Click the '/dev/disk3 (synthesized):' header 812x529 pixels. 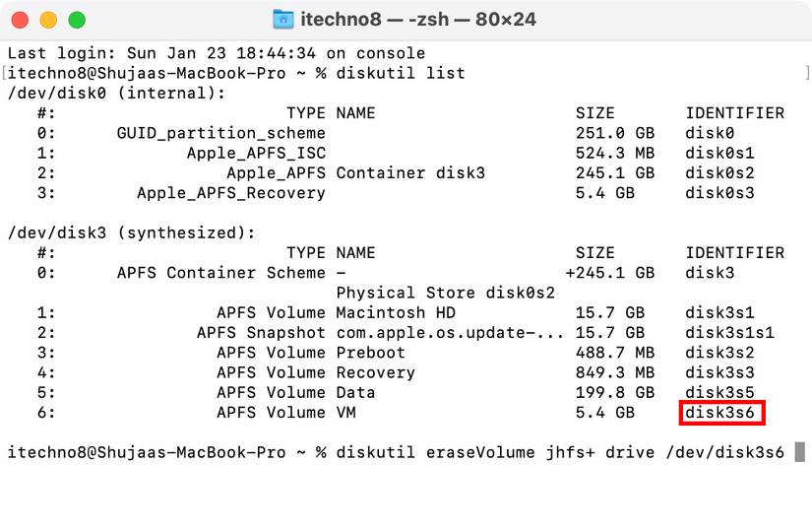click(x=132, y=233)
